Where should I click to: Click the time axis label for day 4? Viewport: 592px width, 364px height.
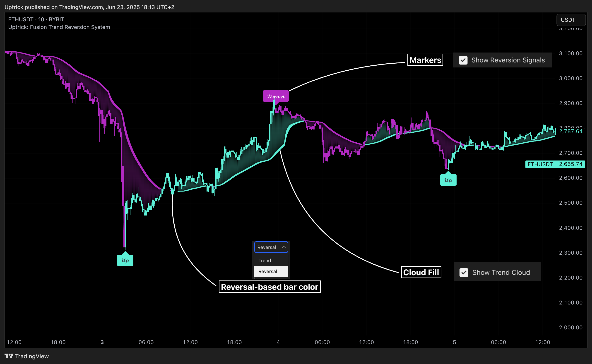click(x=278, y=342)
